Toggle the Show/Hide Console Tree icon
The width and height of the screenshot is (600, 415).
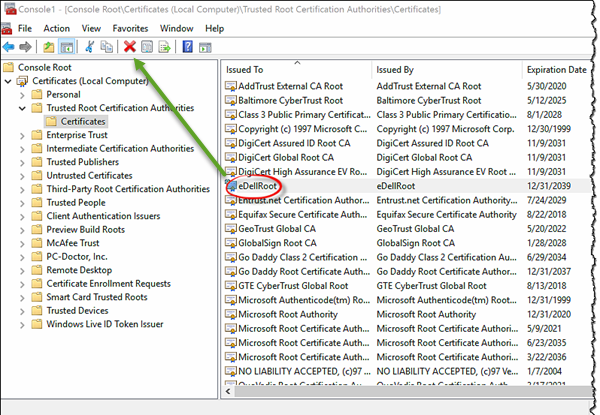pyautogui.click(x=67, y=47)
